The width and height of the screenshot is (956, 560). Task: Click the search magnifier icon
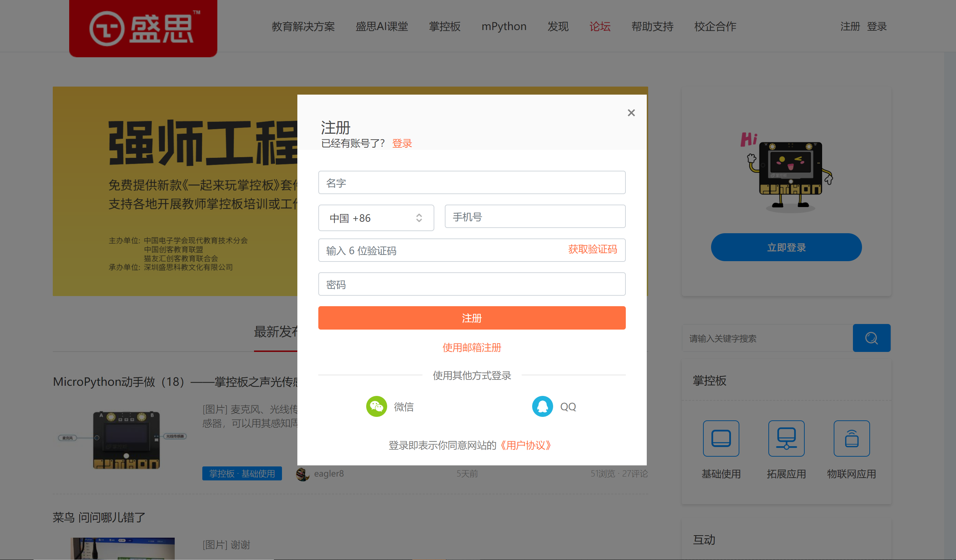871,338
